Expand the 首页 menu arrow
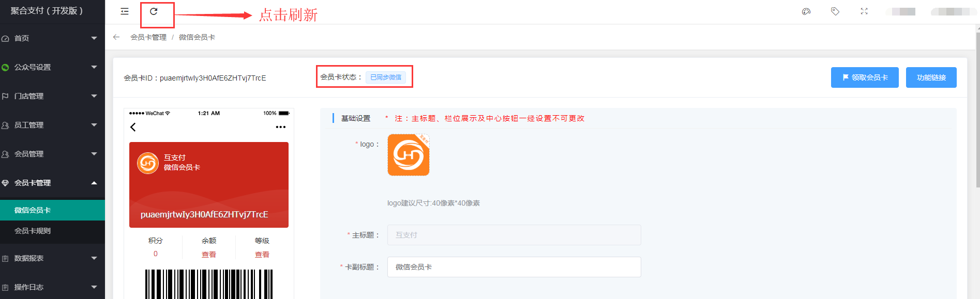Screen dimensions: 980x299 94,38
